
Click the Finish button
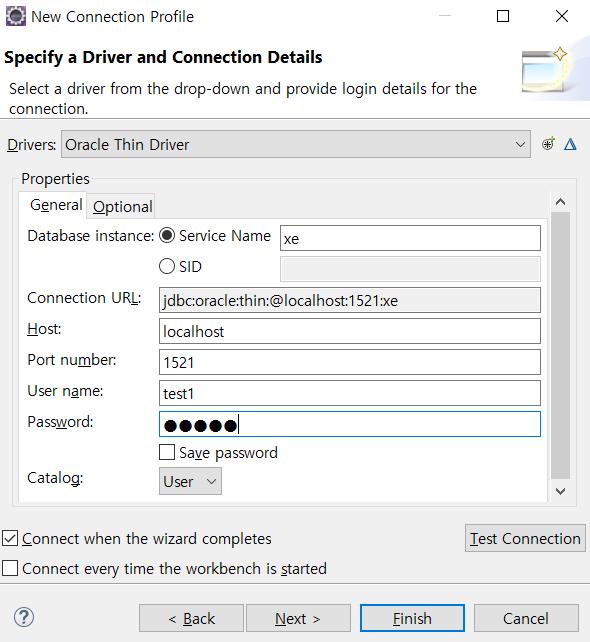pyautogui.click(x=412, y=618)
